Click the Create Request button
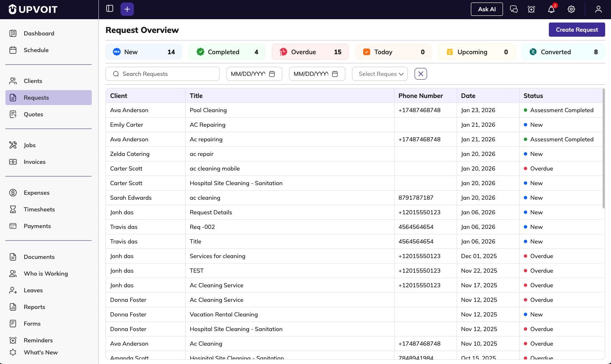The height and width of the screenshot is (364, 611). (577, 30)
